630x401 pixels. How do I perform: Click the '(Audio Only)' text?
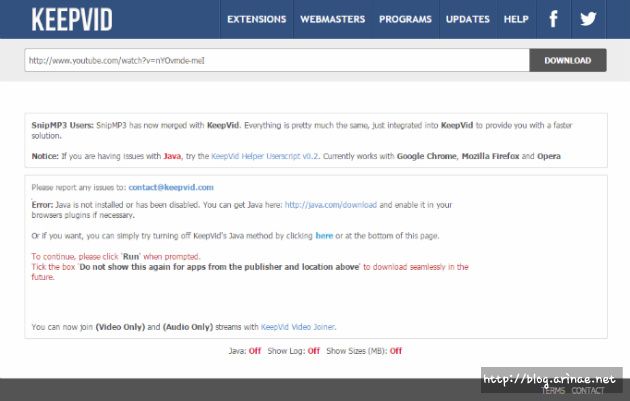click(x=188, y=327)
